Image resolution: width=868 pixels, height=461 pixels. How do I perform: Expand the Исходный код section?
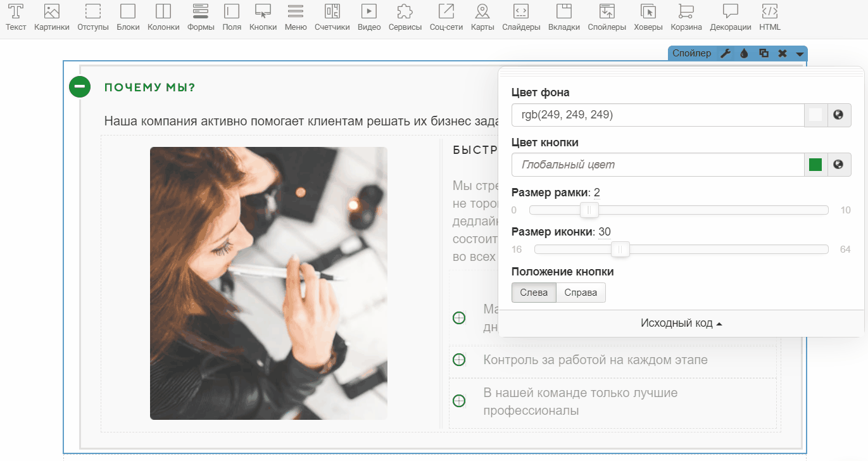point(681,323)
